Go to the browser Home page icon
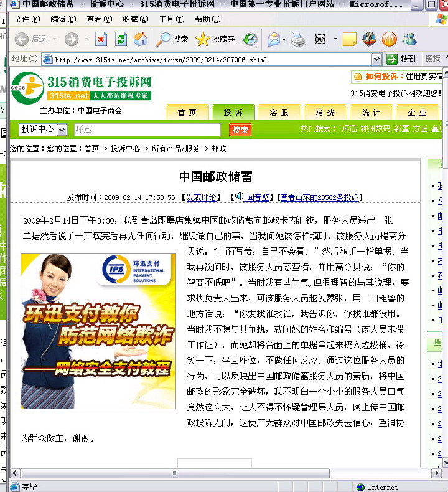The image size is (448, 492). [x=141, y=39]
